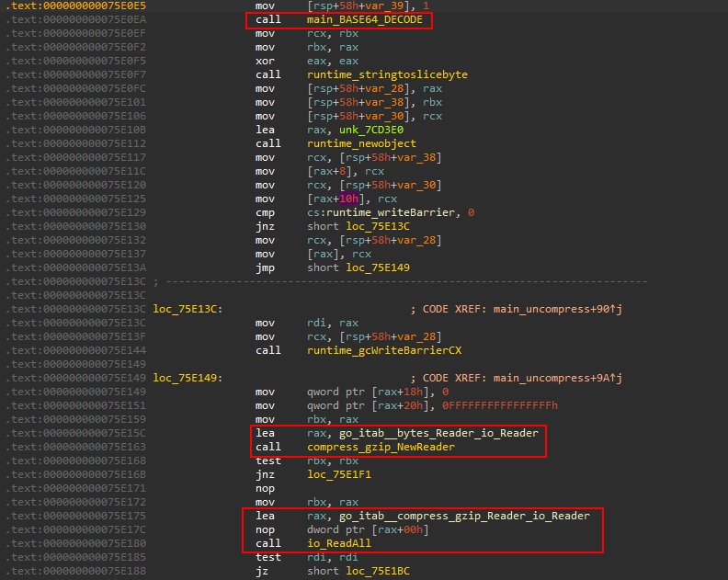Follow the runtime_newobject call
728x580 pixels.
[x=361, y=143]
